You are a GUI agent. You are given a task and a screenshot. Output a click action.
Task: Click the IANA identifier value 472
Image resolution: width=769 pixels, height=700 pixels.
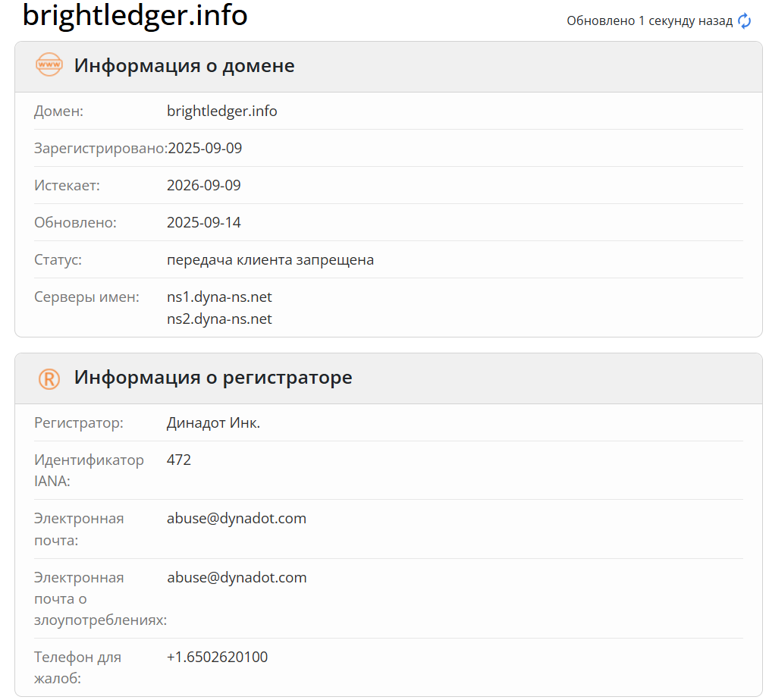point(179,460)
